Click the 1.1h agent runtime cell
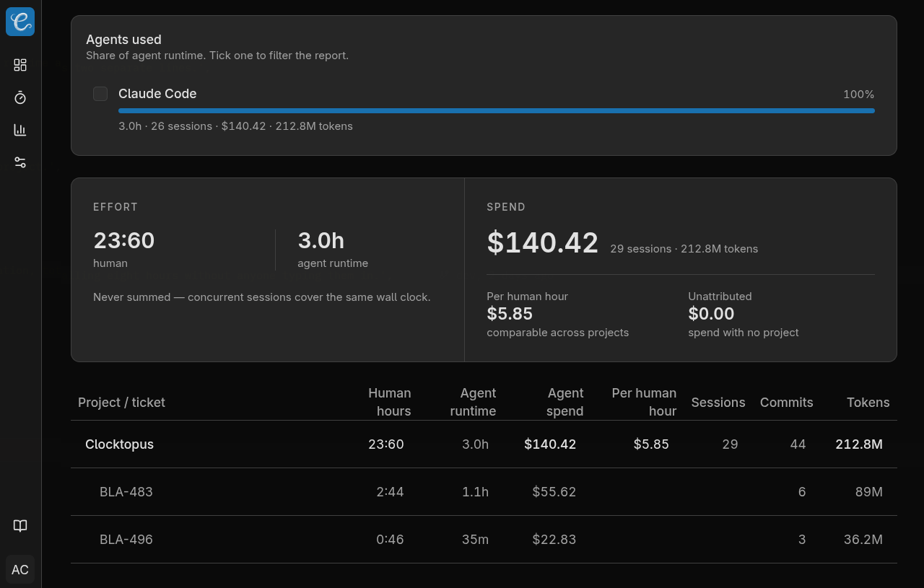924x588 pixels. [x=475, y=492]
